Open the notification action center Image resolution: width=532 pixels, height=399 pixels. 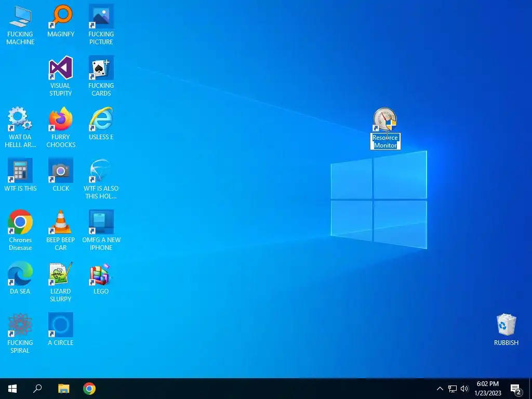click(x=516, y=389)
